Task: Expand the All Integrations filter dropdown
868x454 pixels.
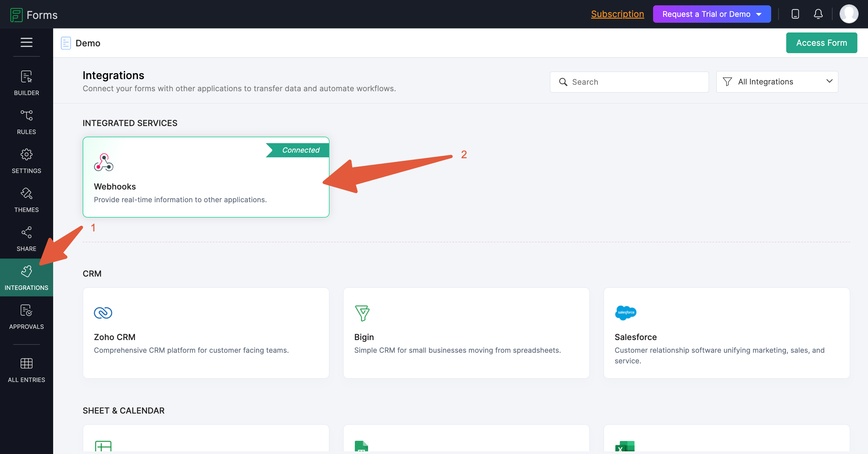Action: tap(777, 82)
